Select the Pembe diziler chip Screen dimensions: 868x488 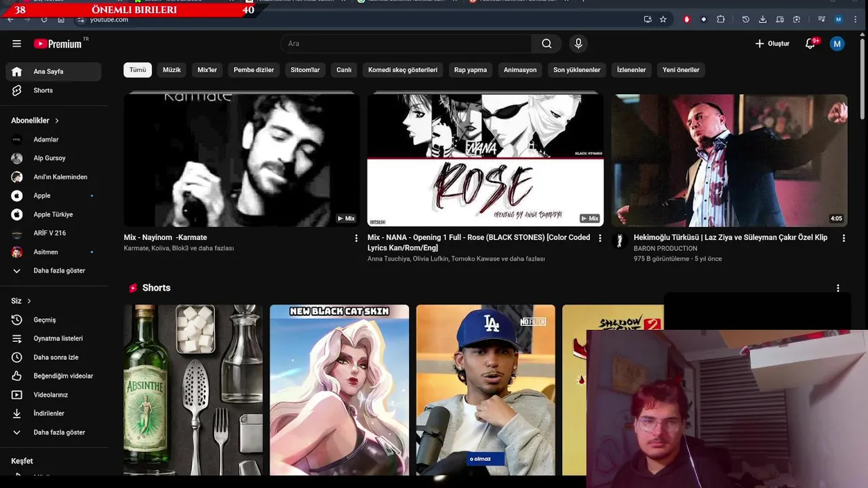pos(254,70)
